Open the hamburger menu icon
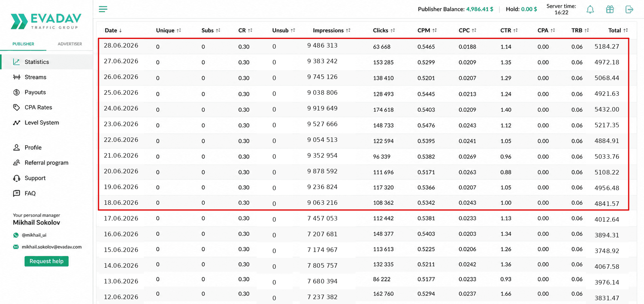Viewport: 644px width, 304px height. pos(103,9)
